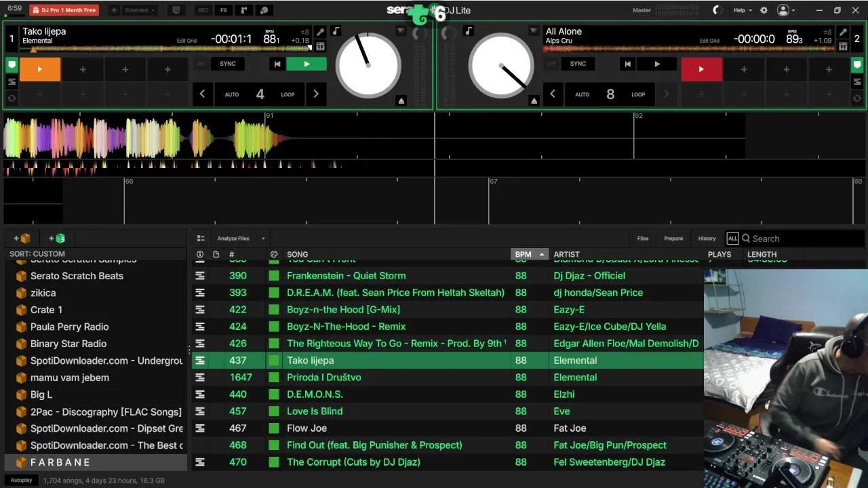Open the History panel tab
This screenshot has height=488, width=868.
pos(707,239)
